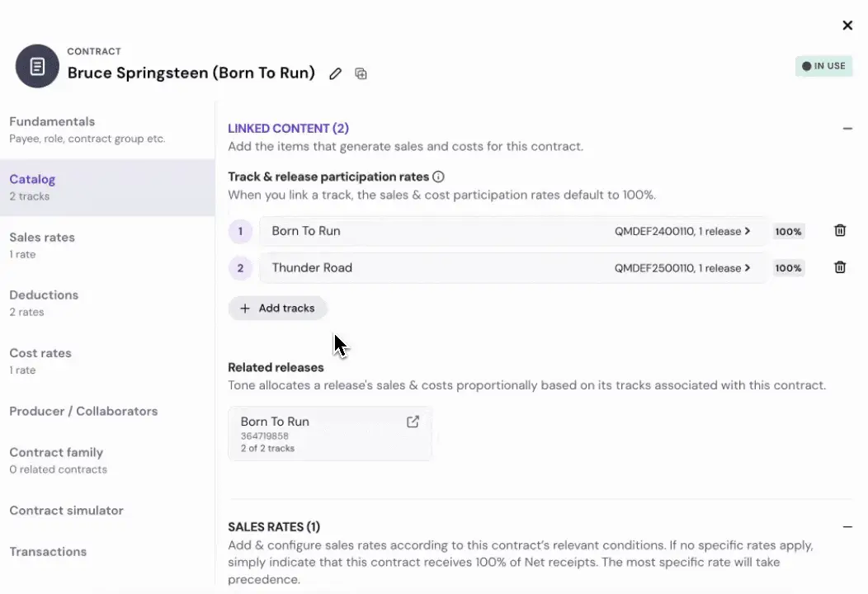
Task: Show info for participation rates
Action: pos(438,177)
